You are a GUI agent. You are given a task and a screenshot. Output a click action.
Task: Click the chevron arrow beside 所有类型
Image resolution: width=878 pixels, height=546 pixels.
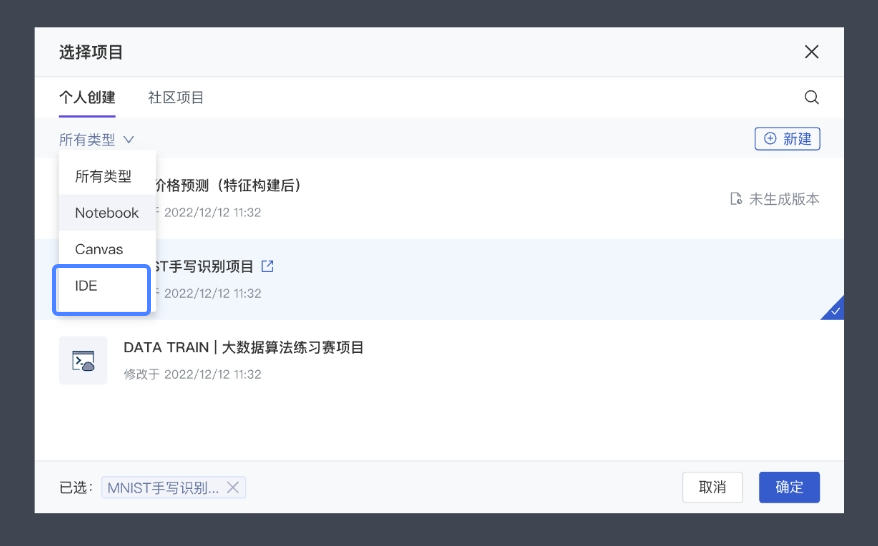coord(129,139)
